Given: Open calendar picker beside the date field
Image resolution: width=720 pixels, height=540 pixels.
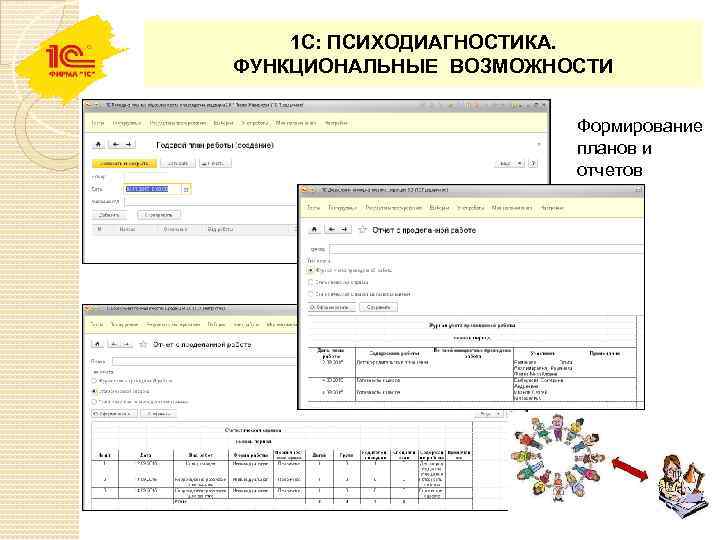Looking at the screenshot, I should (x=186, y=189).
